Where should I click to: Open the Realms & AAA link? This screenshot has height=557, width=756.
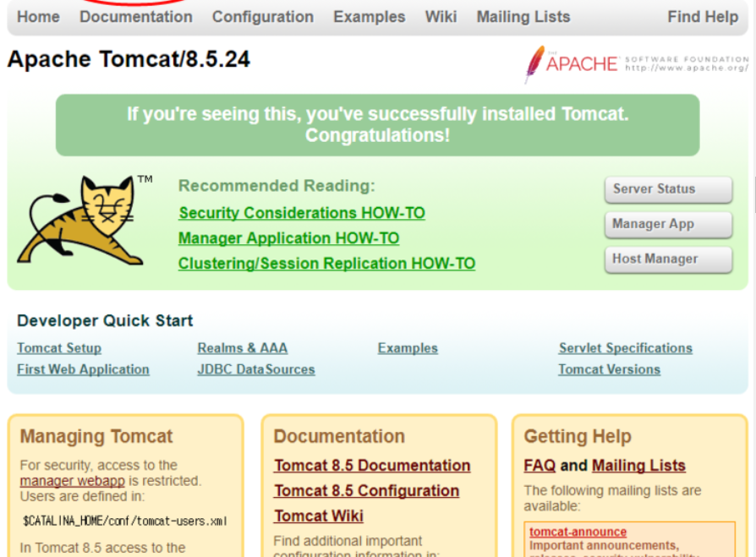243,348
